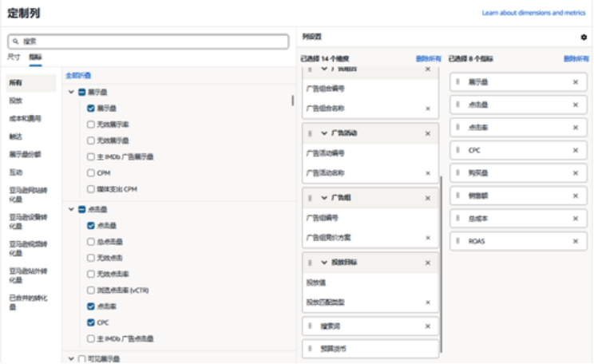Remove 购买量 from selected metrics list
The image size is (594, 364).
[575, 173]
